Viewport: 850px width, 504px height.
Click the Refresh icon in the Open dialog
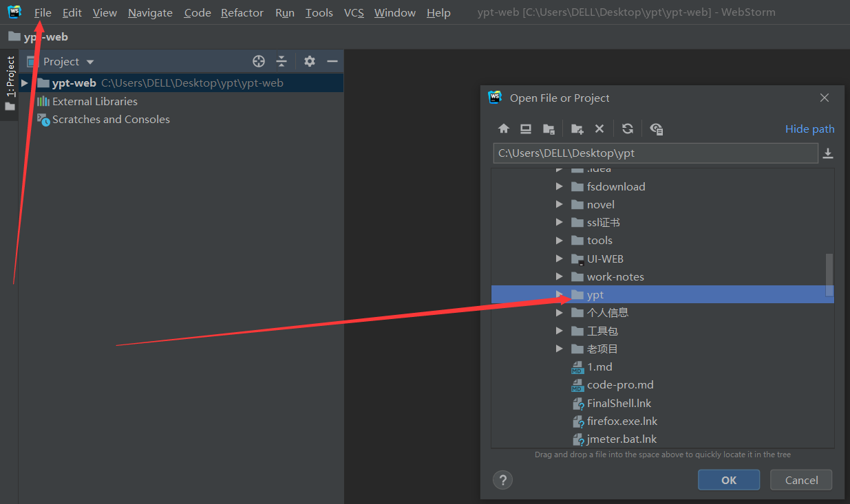[627, 129]
